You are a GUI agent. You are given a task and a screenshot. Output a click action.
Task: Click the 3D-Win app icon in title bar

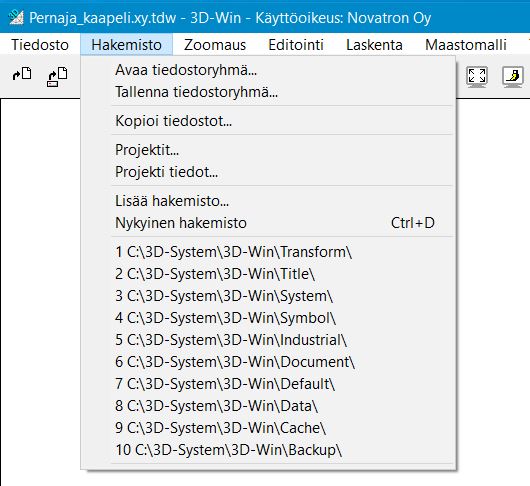click(16, 17)
